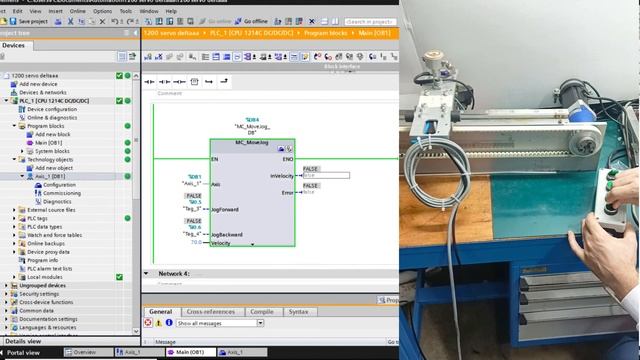Click Delete network icon in editor toolbar
The height and width of the screenshot is (360, 640).
pos(159,57)
